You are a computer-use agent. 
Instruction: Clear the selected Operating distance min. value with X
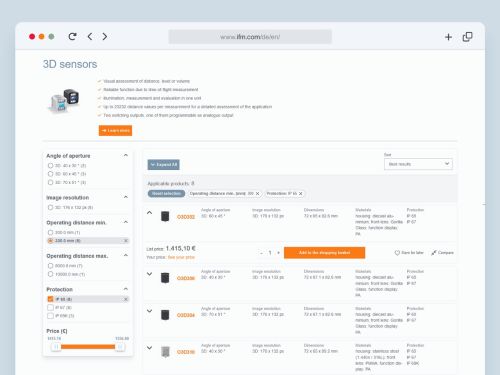click(126, 241)
